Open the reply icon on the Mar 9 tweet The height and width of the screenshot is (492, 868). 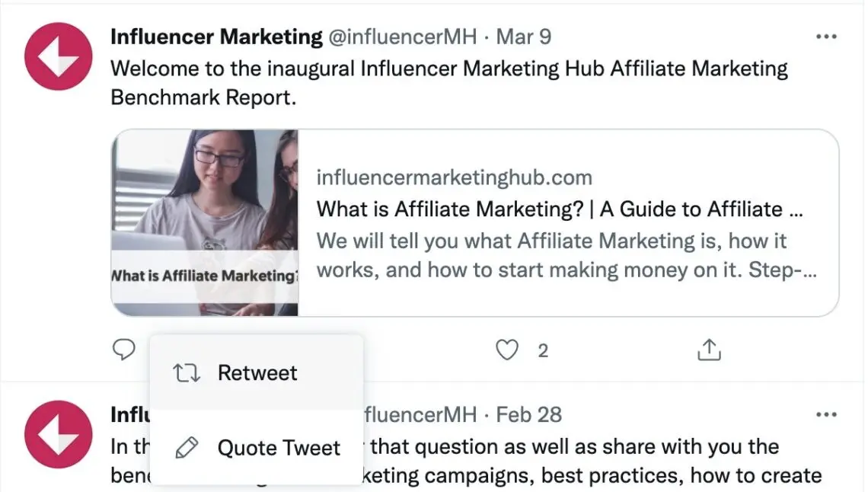point(123,350)
